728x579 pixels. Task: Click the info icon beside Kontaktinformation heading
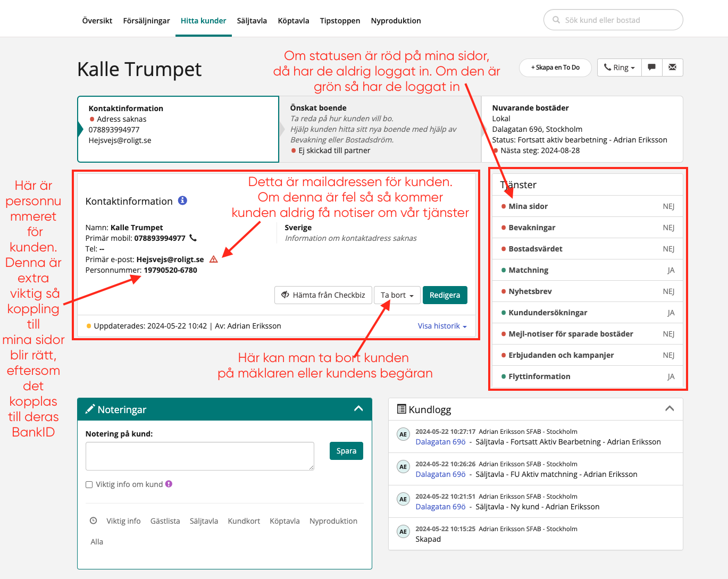(x=182, y=200)
